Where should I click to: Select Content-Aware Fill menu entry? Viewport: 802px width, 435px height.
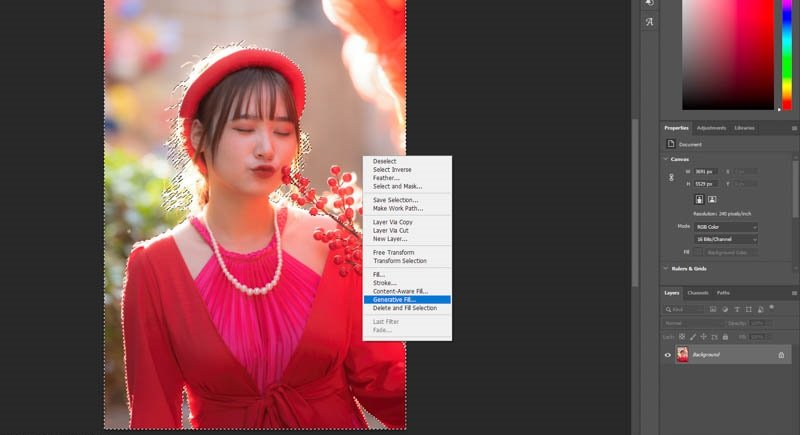398,291
